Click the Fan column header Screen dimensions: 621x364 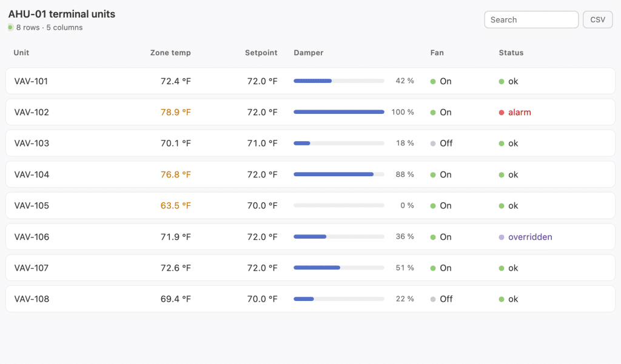tap(437, 53)
